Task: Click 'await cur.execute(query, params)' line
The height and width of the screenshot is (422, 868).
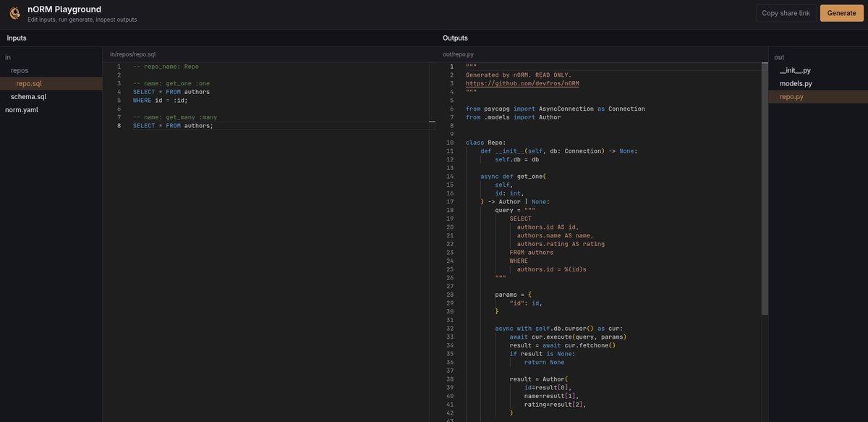Action: pyautogui.click(x=568, y=337)
